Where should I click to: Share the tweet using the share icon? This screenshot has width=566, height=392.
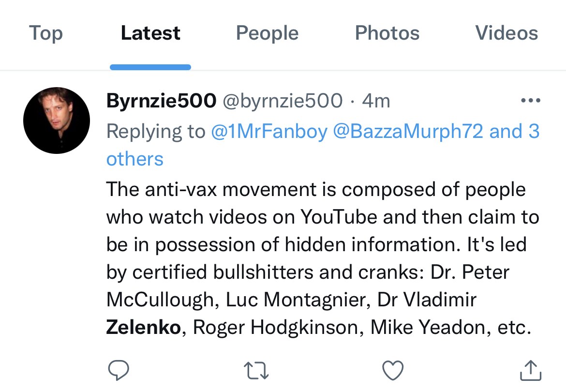pos(530,370)
